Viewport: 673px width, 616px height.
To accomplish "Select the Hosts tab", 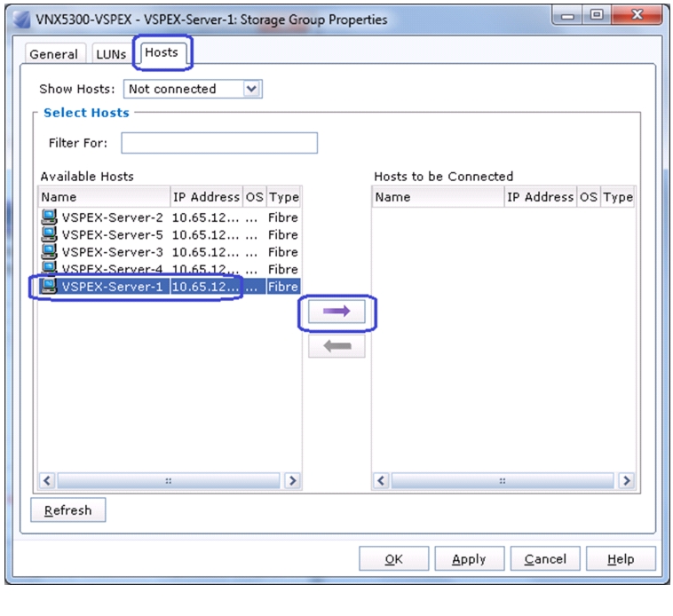I will [162, 52].
